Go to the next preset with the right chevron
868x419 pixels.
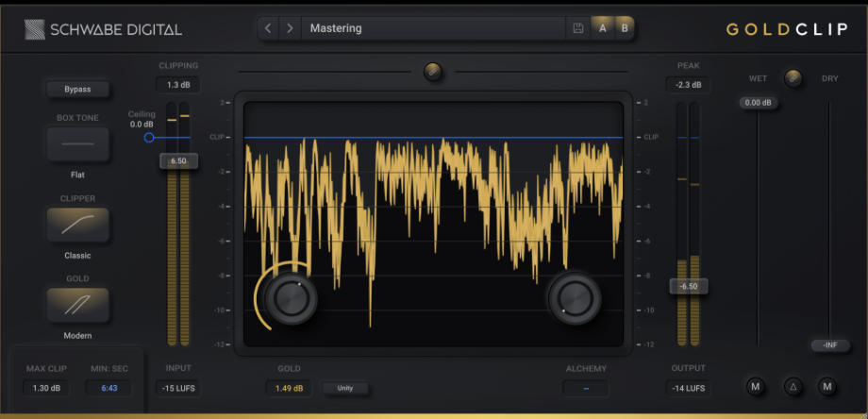(x=290, y=28)
